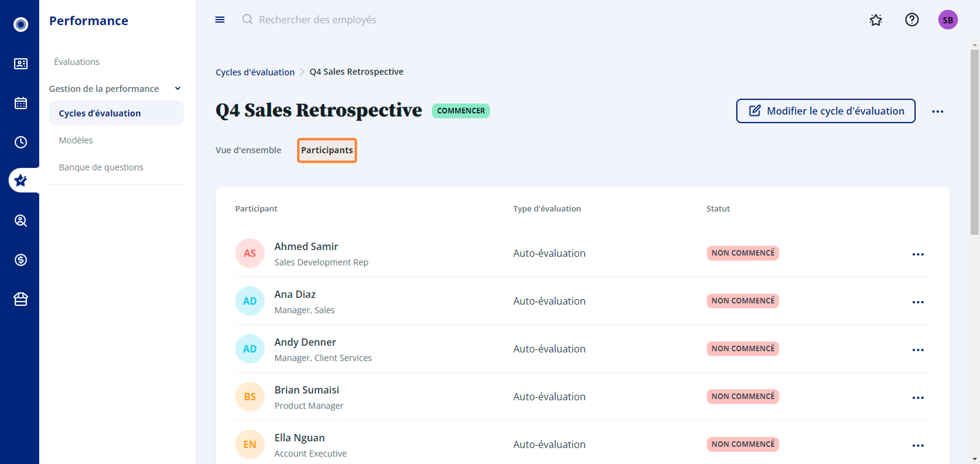Open the marketplace store icon
The image size is (980, 464).
[x=21, y=299]
